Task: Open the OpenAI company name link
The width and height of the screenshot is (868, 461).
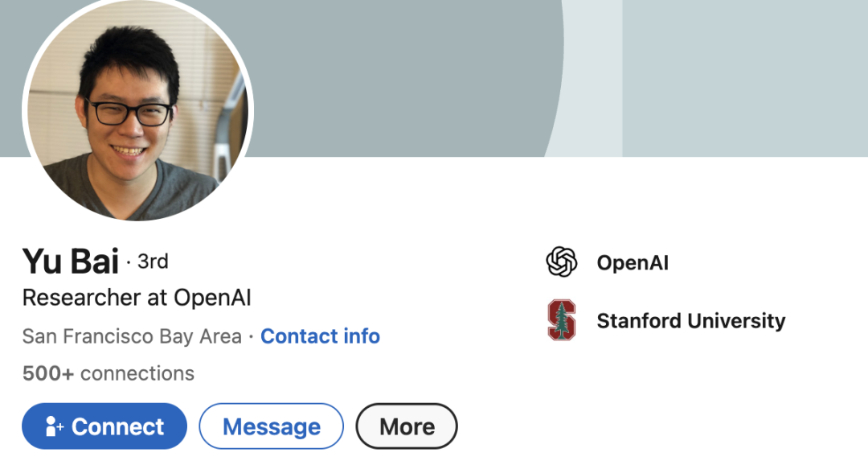Action: click(633, 262)
